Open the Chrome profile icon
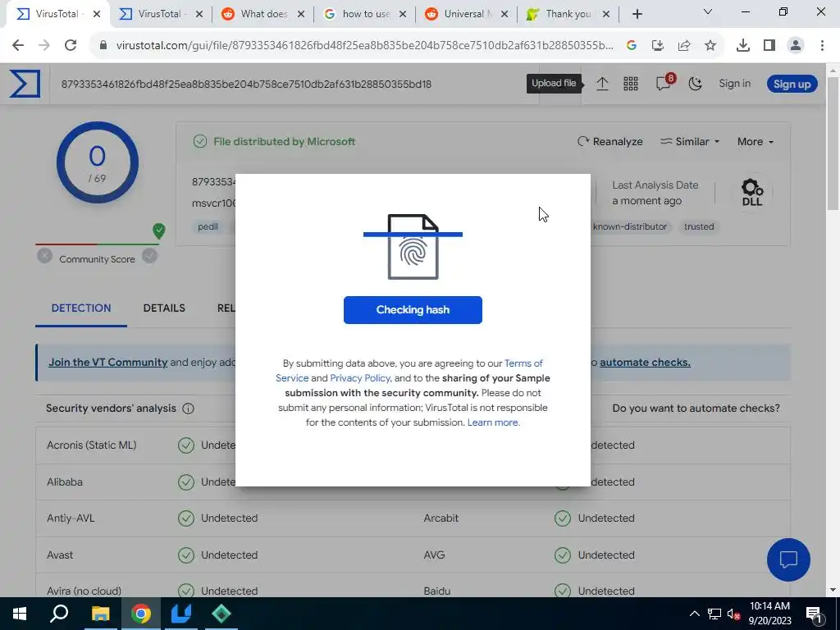Image resolution: width=840 pixels, height=630 pixels. (x=796, y=46)
